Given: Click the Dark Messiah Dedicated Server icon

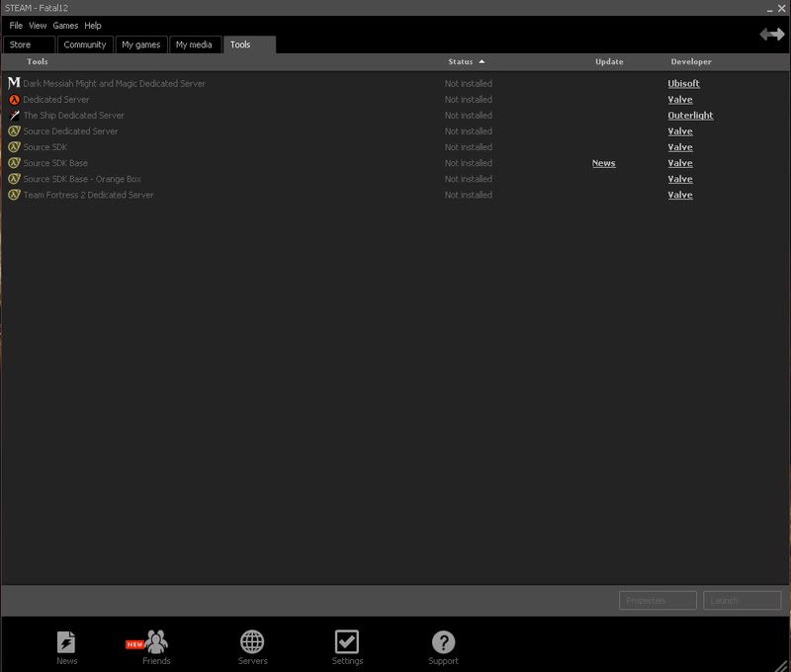Looking at the screenshot, I should point(14,84).
